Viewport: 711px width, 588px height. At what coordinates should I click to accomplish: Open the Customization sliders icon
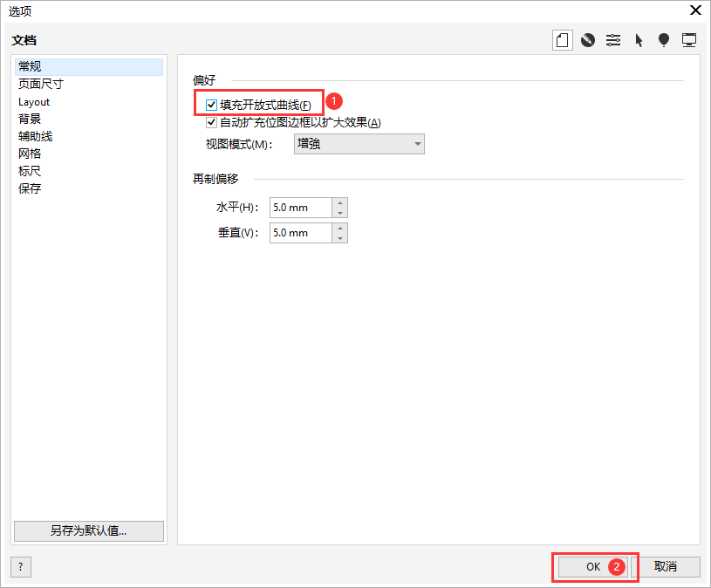click(613, 40)
